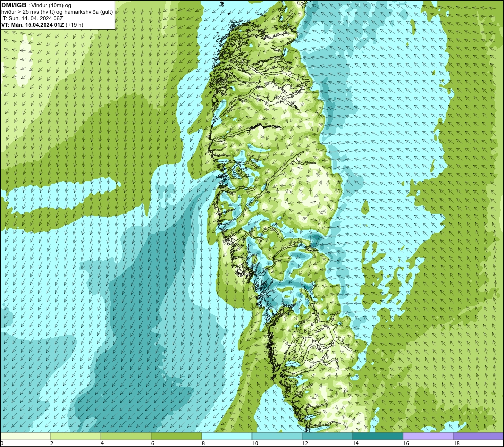Click the scale value '10'

pos(255,444)
